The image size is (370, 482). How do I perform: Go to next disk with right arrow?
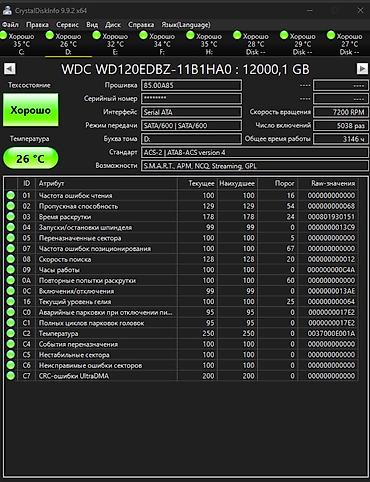click(x=362, y=69)
